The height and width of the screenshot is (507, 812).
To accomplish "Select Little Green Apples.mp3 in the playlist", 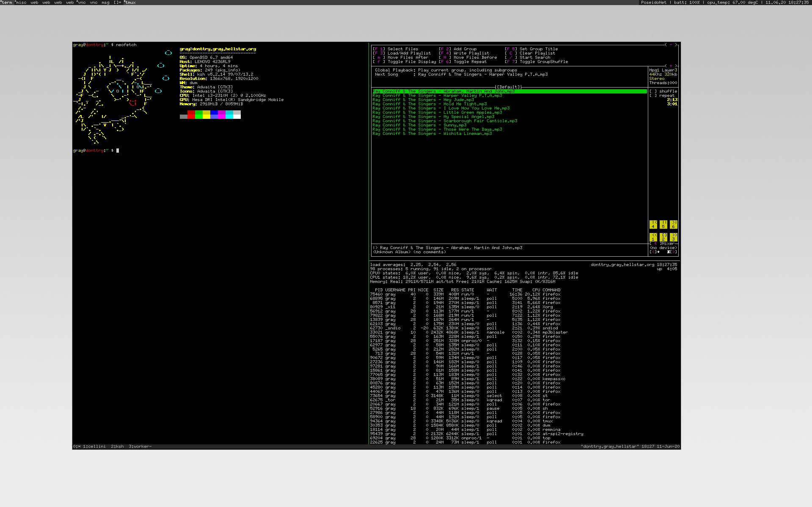I will pyautogui.click(x=437, y=112).
